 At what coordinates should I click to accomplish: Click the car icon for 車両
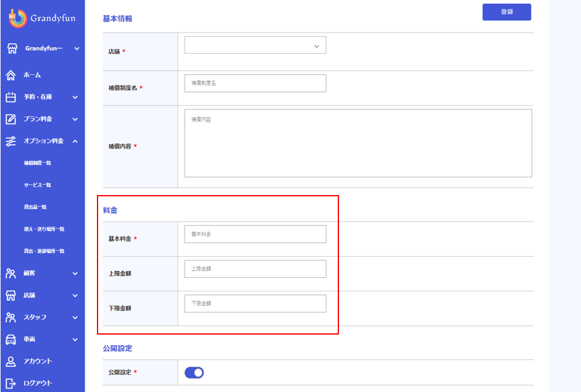pyautogui.click(x=10, y=340)
